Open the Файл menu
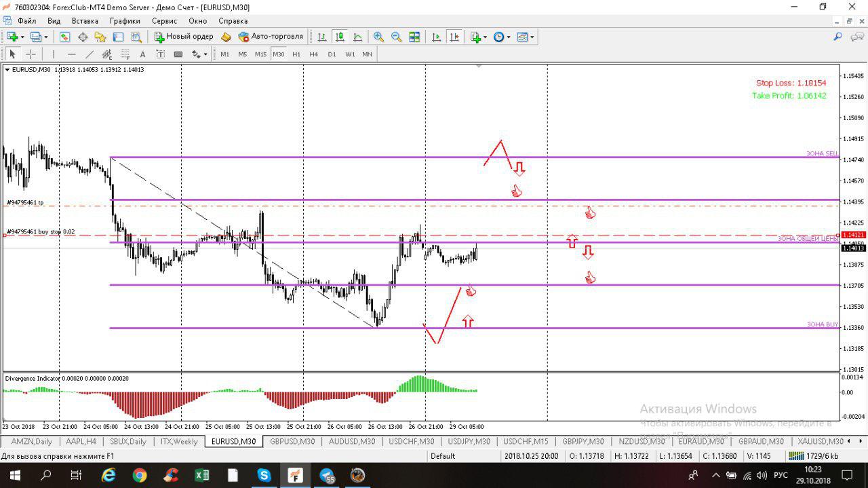This screenshot has width=868, height=488. [x=27, y=21]
